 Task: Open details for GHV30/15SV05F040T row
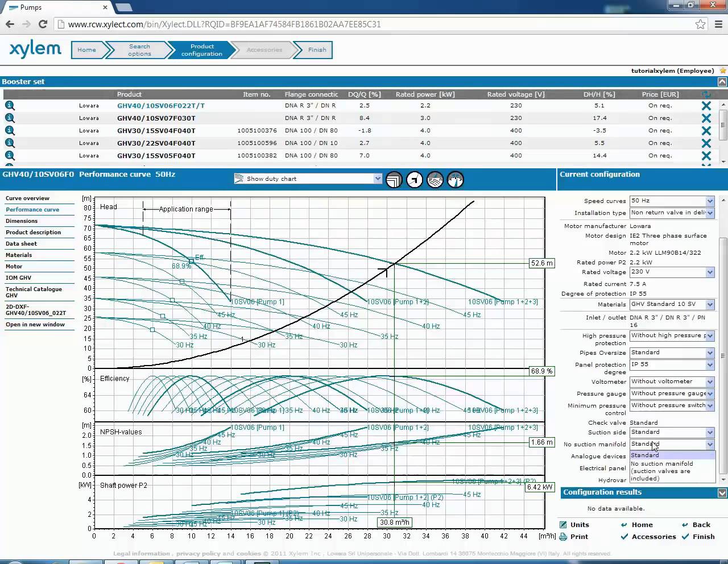tap(10, 155)
